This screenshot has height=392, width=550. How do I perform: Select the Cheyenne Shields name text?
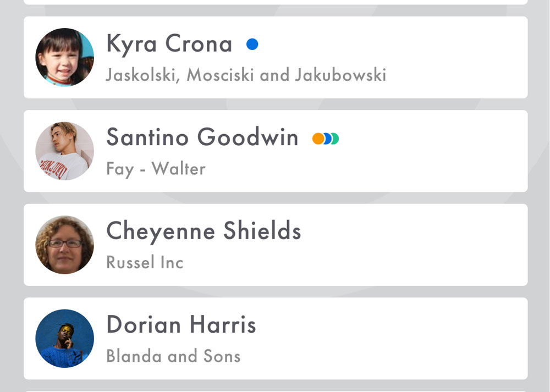click(x=204, y=232)
